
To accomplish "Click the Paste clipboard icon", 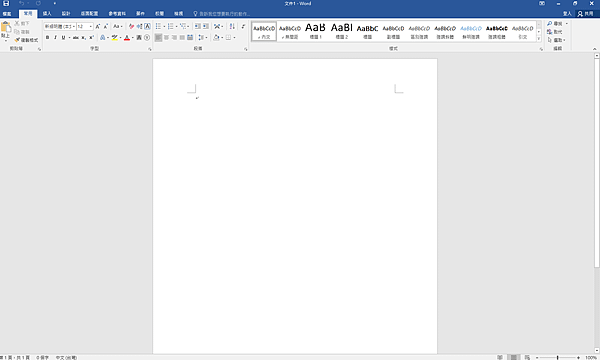I will click(x=5, y=27).
